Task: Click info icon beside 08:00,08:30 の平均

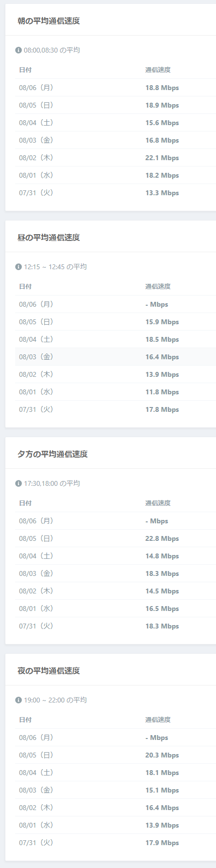Action: pos(19,50)
